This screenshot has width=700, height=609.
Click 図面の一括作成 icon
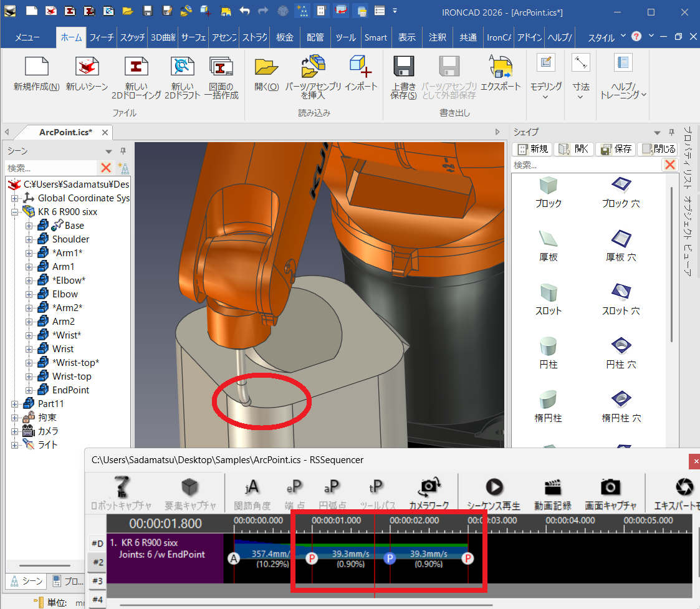tap(221, 67)
